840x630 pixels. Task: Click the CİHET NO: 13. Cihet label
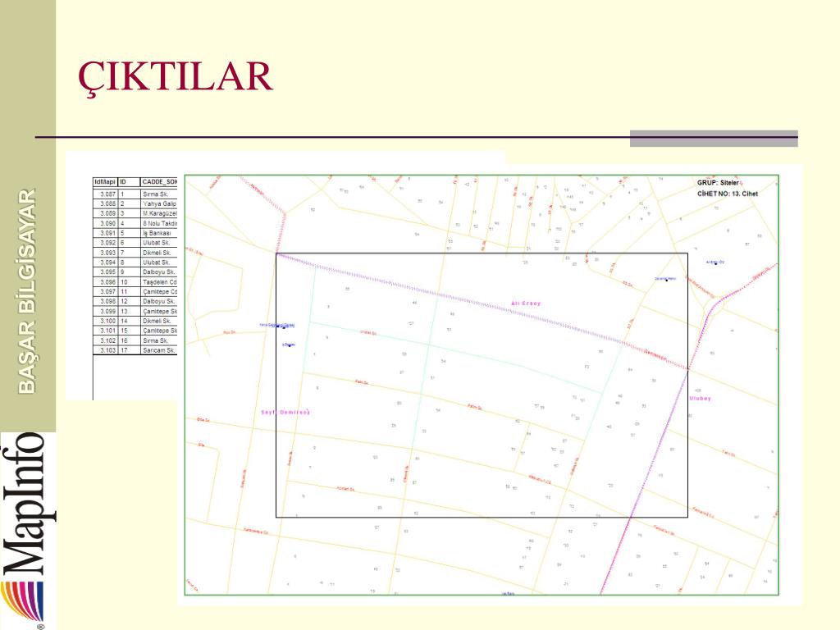point(728,194)
